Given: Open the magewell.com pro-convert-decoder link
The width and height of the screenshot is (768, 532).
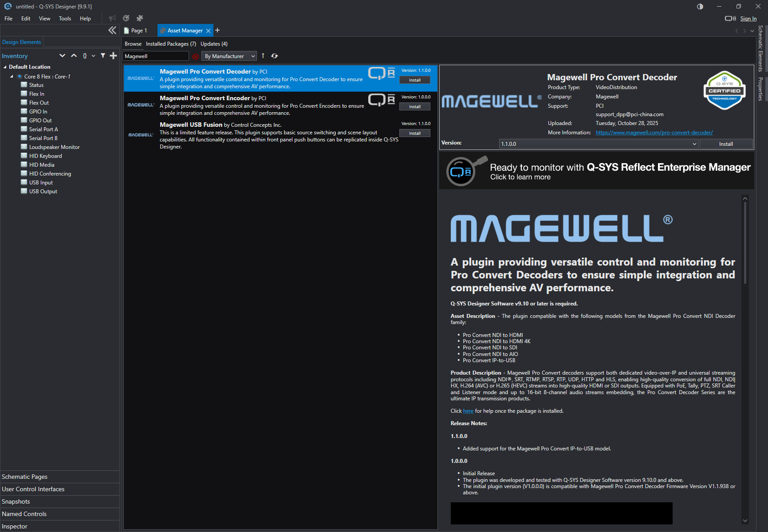Looking at the screenshot, I should 654,133.
